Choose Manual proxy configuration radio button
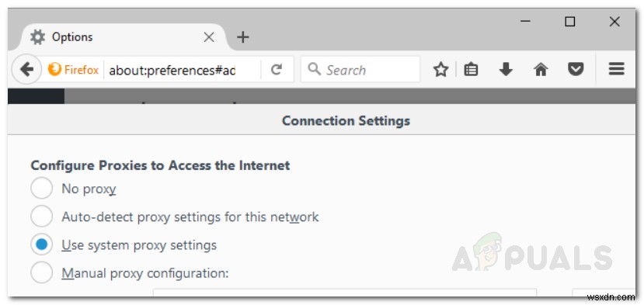The image size is (644, 305). [41, 273]
